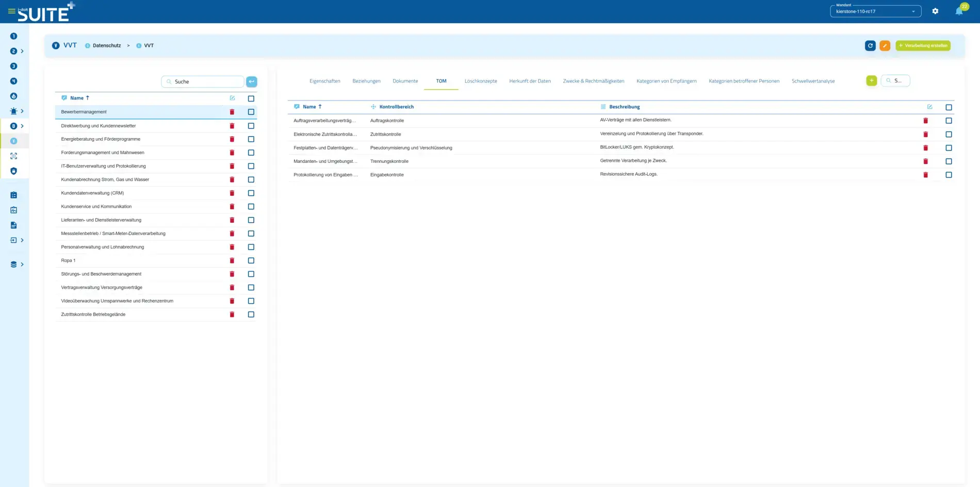Open the D module icon in the sidebar
Screen dimensions: 980x487
[14, 126]
